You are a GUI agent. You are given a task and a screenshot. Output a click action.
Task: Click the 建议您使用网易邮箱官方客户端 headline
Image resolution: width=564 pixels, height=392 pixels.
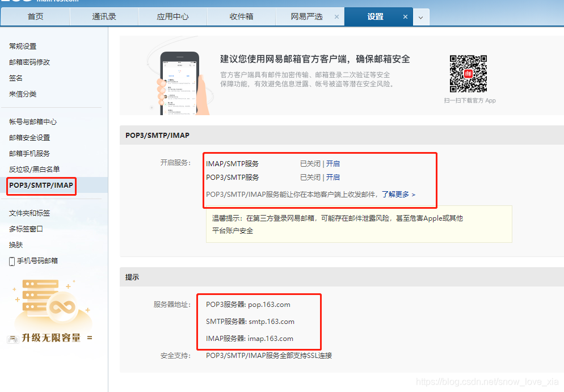click(315, 59)
